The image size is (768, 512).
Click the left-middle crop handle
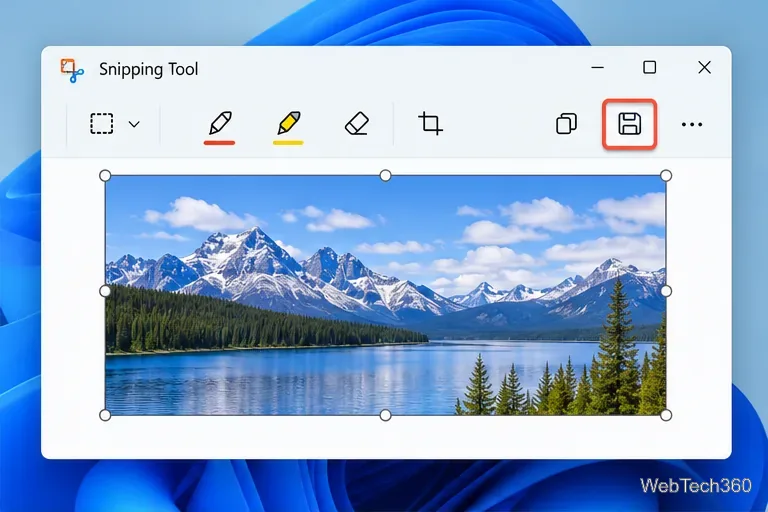click(x=105, y=291)
